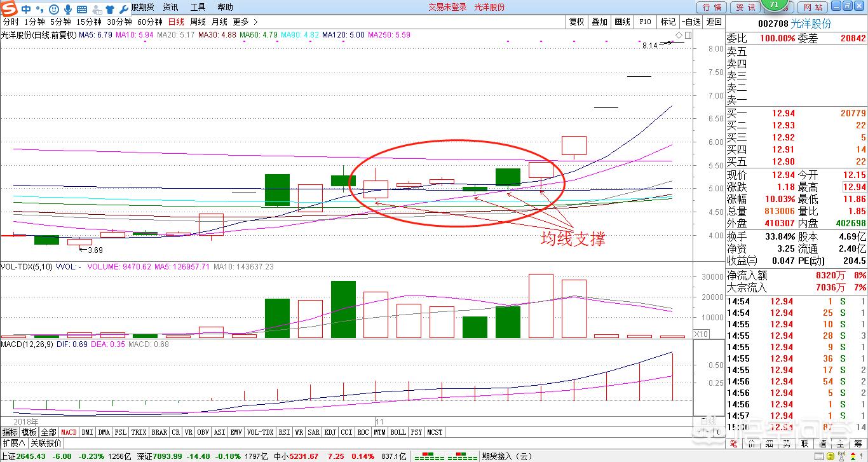Select the 全部 indicator tab
This screenshot has width=868, height=462.
pos(49,432)
